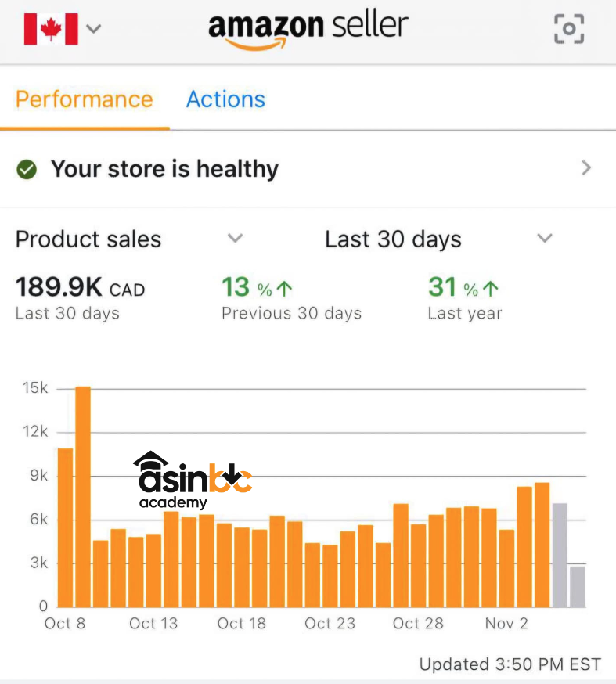Click the Canada flag icon

pos(51,29)
